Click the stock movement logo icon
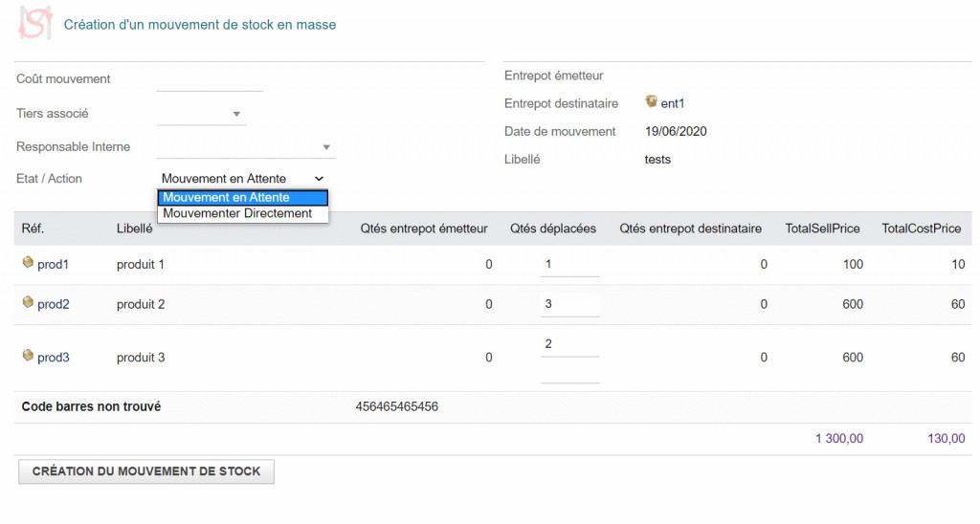The width and height of the screenshot is (980, 524). 35,24
